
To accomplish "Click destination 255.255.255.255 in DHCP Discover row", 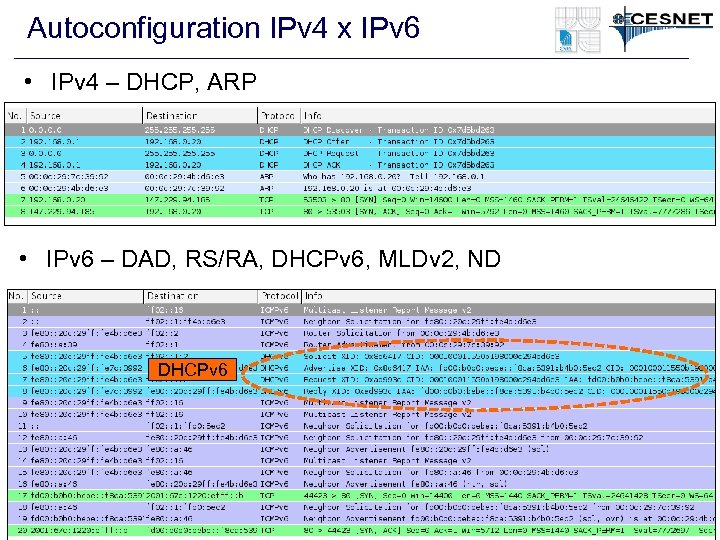I will click(x=180, y=130).
